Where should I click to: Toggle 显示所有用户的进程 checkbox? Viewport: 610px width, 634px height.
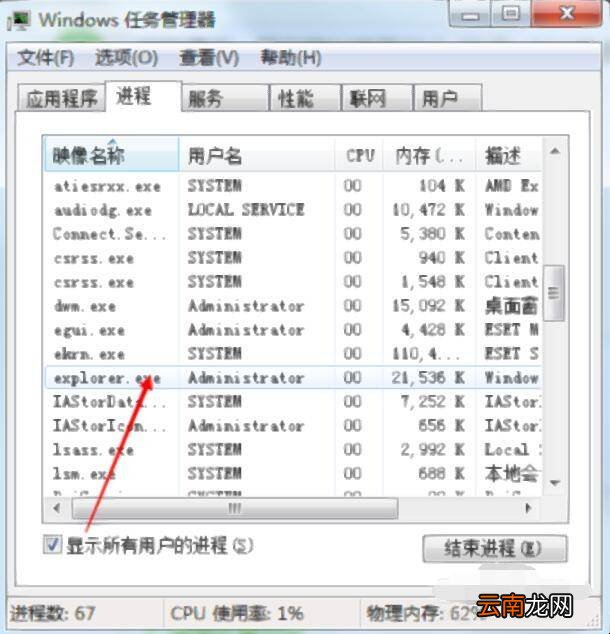pyautogui.click(x=53, y=545)
